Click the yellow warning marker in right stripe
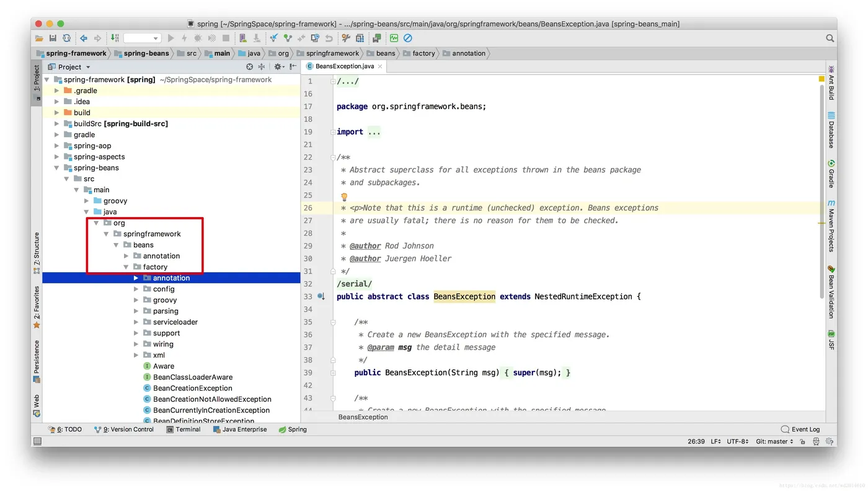868x491 pixels. pos(821,79)
